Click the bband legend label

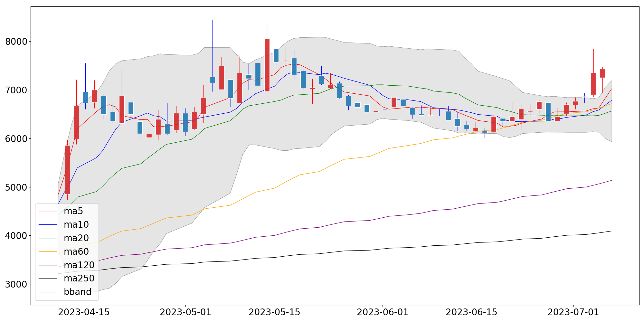coord(78,292)
